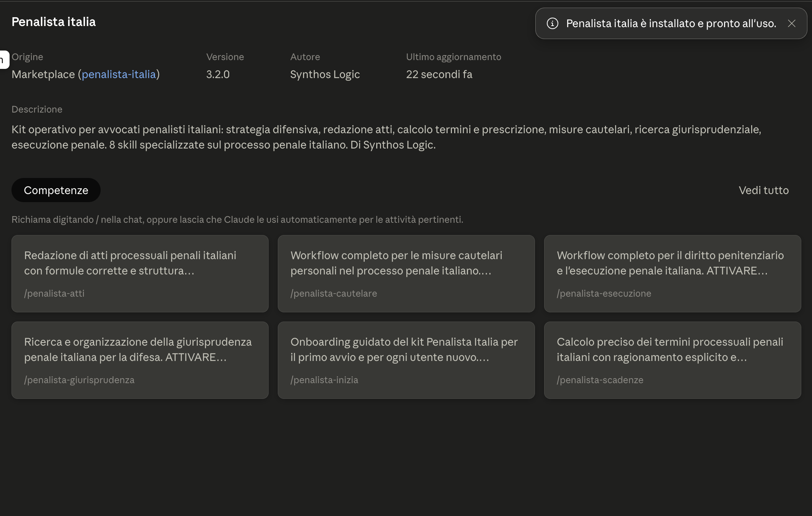
Task: Click the partially hidden white tab at left edge
Action: click(4, 60)
